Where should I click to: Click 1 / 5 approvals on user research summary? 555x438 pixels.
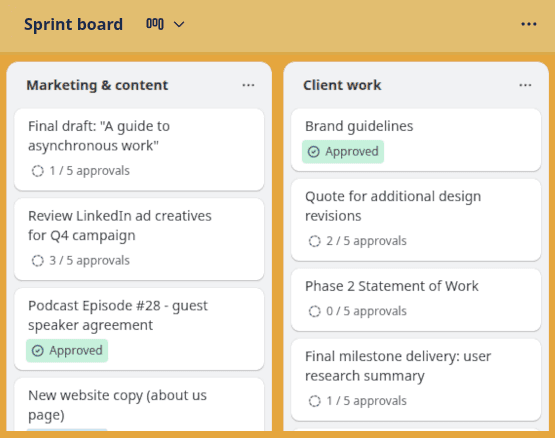(366, 401)
